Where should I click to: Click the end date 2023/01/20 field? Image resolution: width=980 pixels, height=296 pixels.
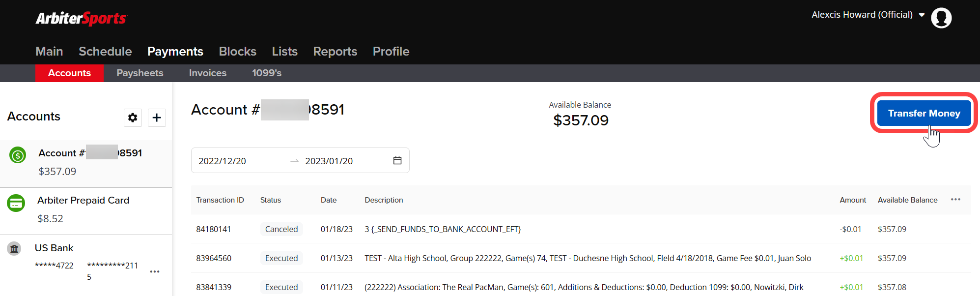tap(329, 161)
